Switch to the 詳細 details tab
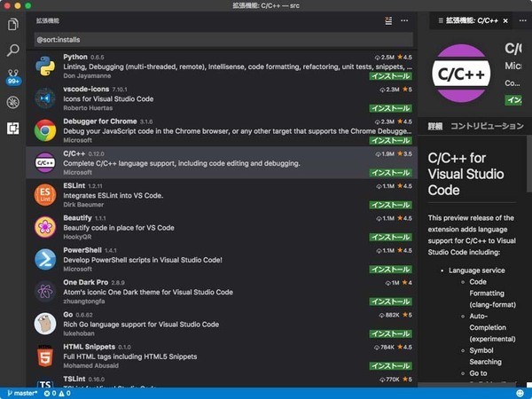The height and width of the screenshot is (399, 532). coord(435,126)
